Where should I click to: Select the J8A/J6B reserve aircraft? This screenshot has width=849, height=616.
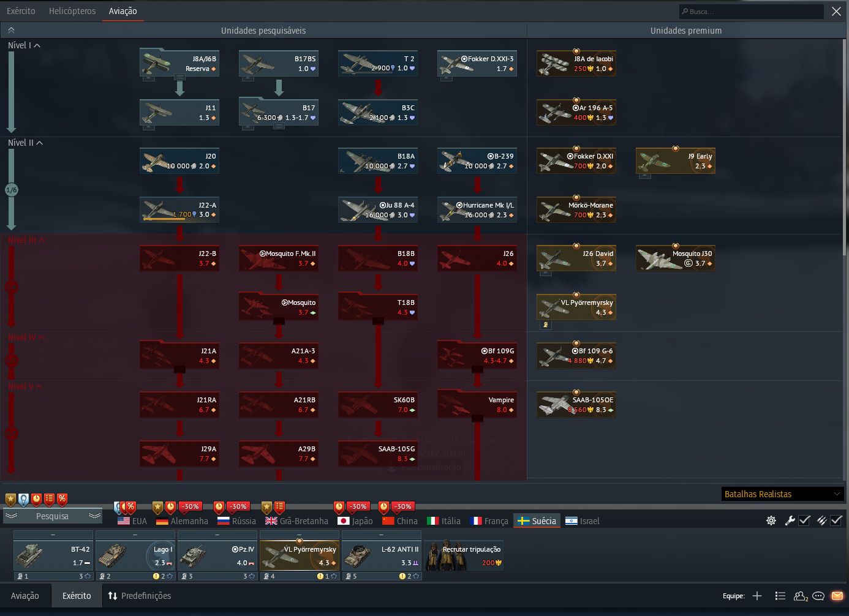point(179,64)
